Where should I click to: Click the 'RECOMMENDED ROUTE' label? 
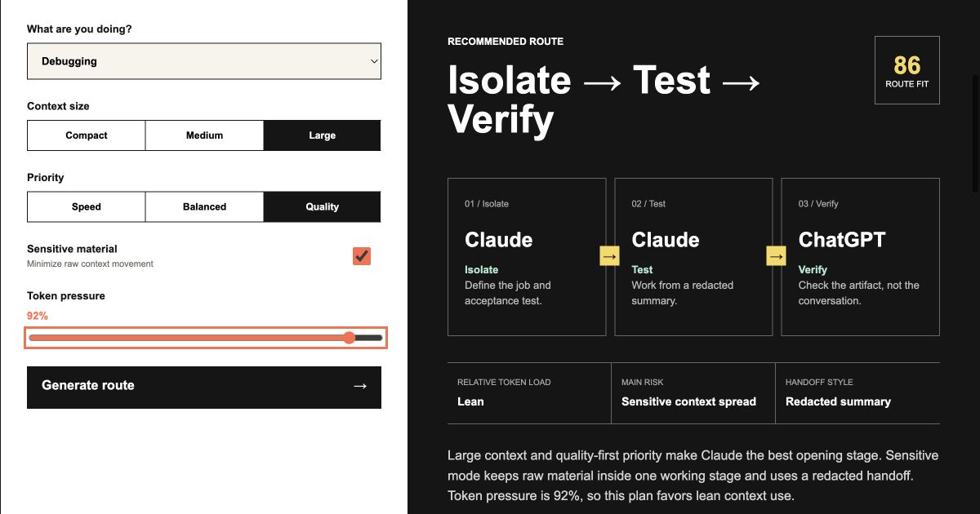pyautogui.click(x=506, y=42)
